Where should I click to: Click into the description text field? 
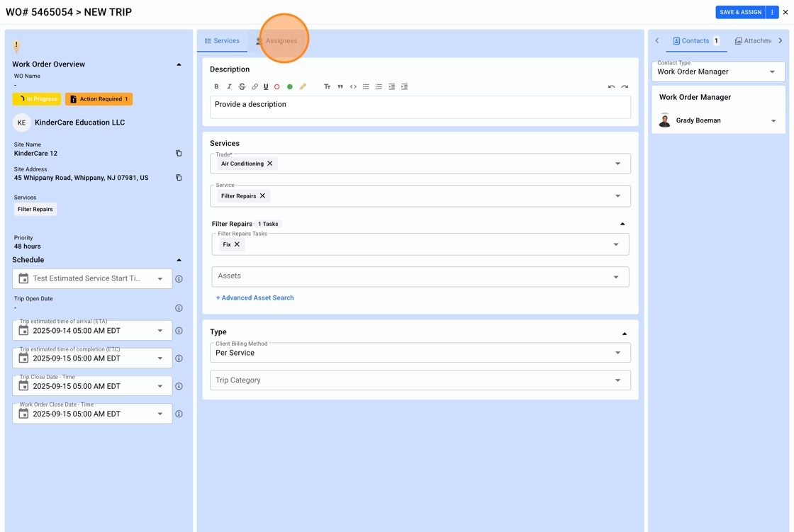tap(420, 107)
